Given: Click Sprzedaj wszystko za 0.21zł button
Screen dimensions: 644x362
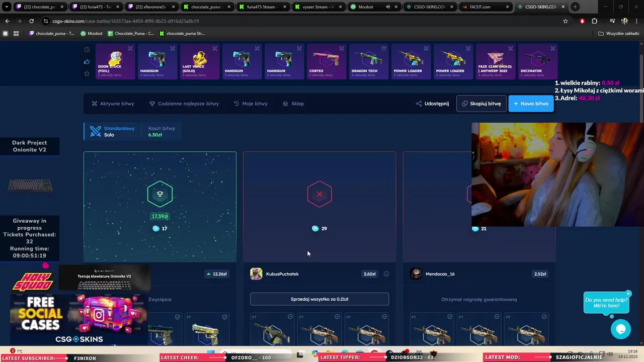Looking at the screenshot, I should (319, 299).
